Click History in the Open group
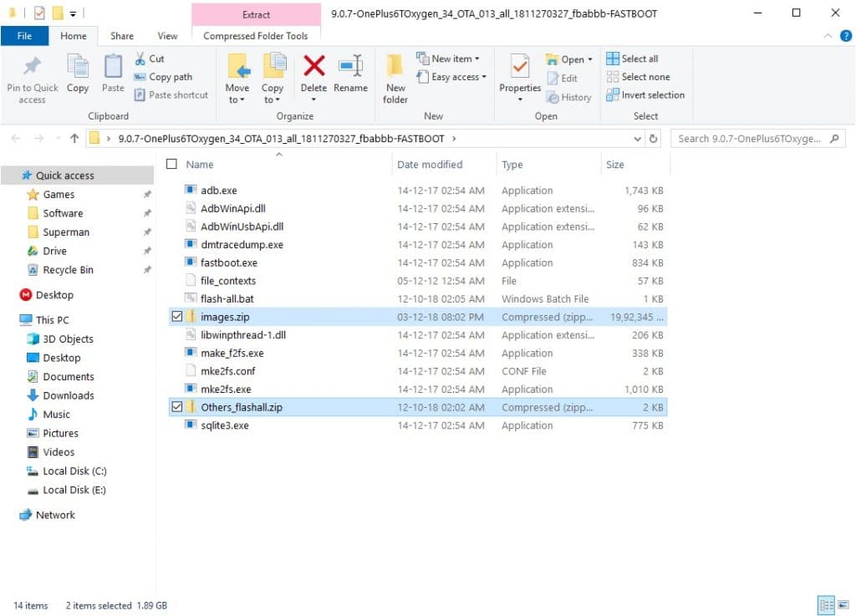The height and width of the screenshot is (616, 856). tap(569, 97)
